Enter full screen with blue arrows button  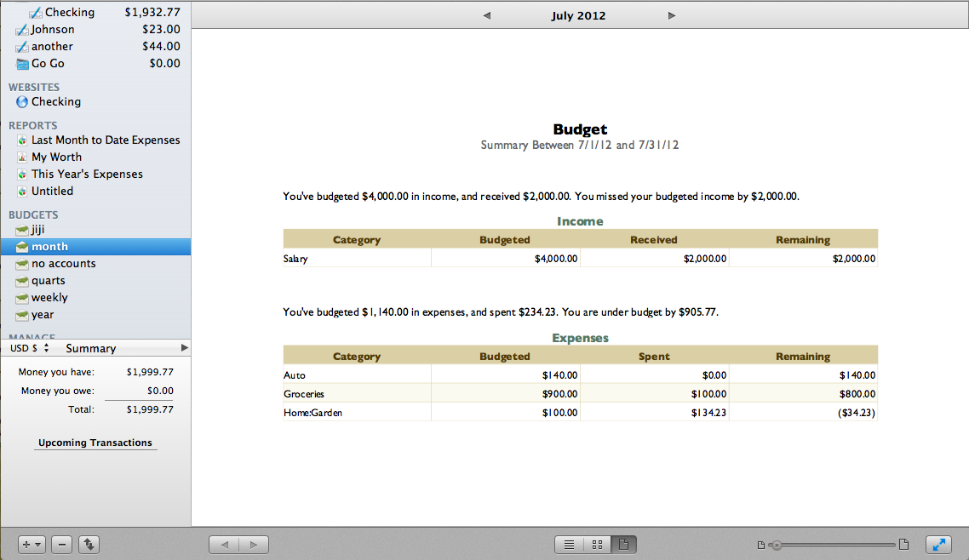(x=937, y=545)
